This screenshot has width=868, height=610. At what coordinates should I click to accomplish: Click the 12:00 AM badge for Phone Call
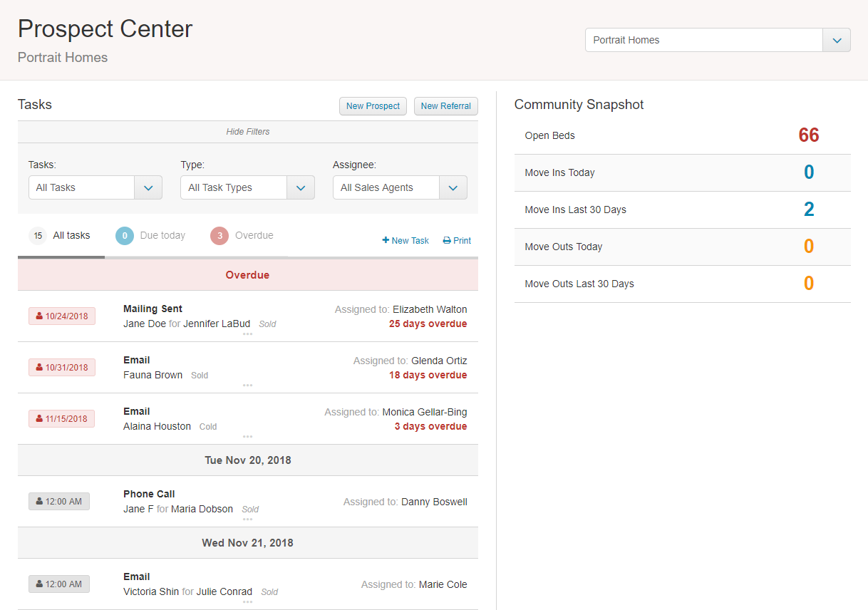pyautogui.click(x=59, y=502)
